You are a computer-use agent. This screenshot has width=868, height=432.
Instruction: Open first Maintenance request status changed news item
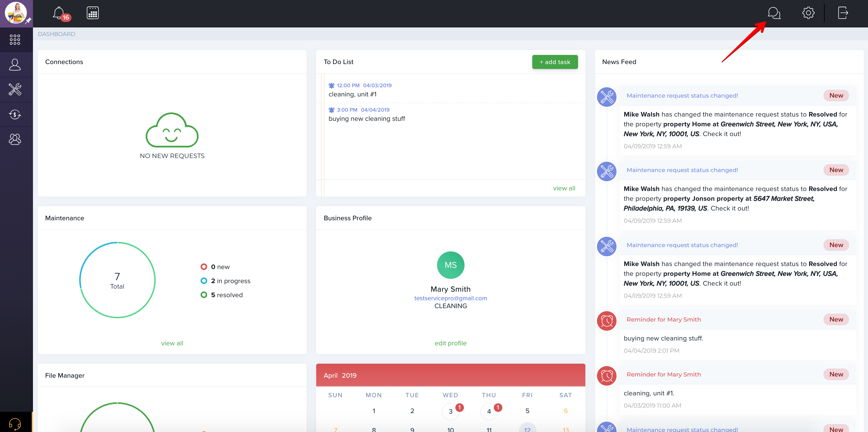[682, 95]
